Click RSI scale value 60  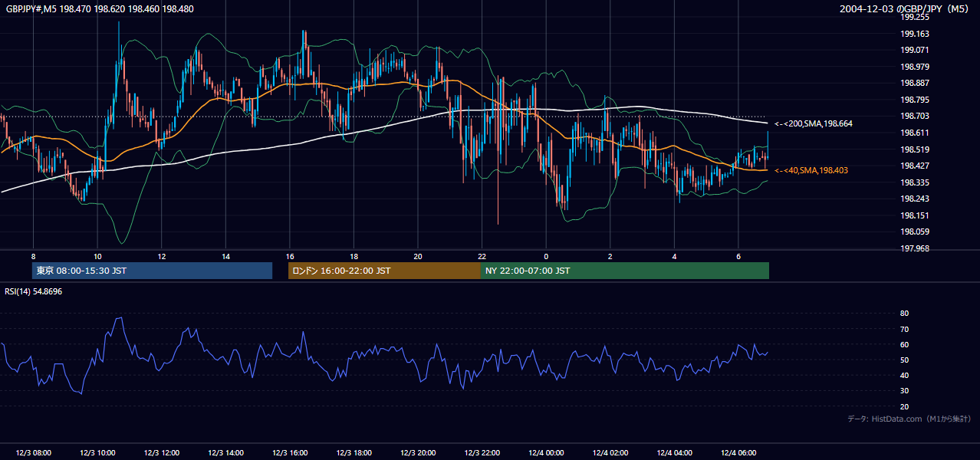(x=904, y=344)
